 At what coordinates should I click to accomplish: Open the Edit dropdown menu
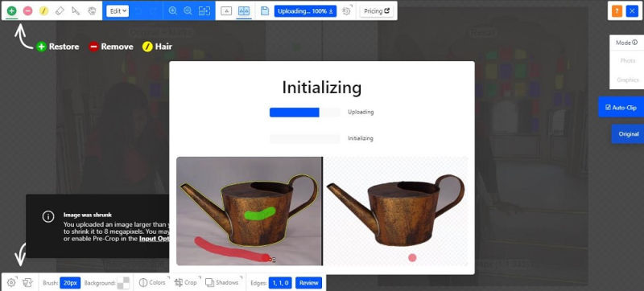point(118,11)
